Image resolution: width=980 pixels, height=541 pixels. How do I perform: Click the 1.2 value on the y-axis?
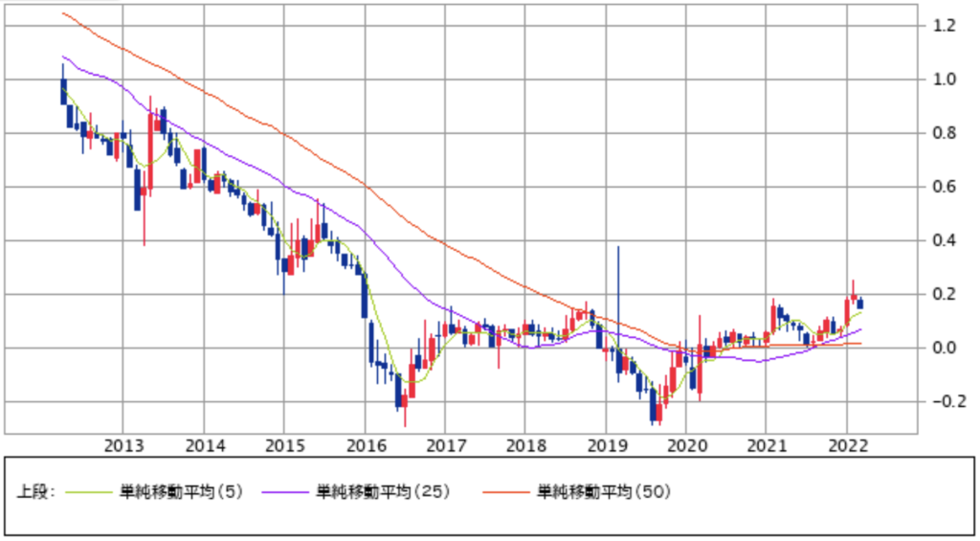pos(944,26)
